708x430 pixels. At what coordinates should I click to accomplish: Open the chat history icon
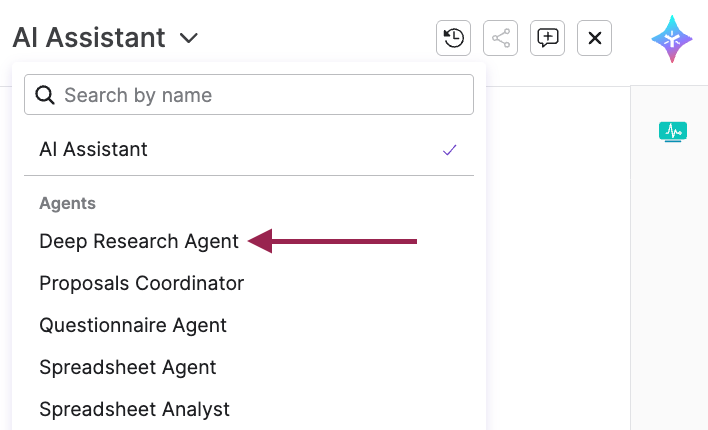coord(454,38)
